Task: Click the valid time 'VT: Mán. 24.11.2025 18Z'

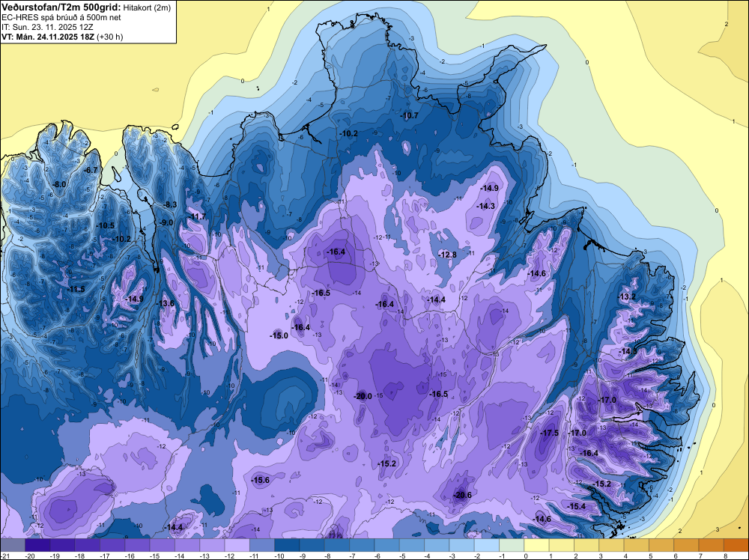Action: pyautogui.click(x=48, y=37)
